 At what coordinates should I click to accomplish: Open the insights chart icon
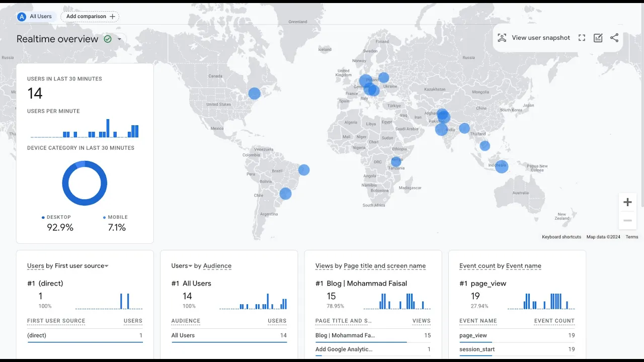point(598,38)
